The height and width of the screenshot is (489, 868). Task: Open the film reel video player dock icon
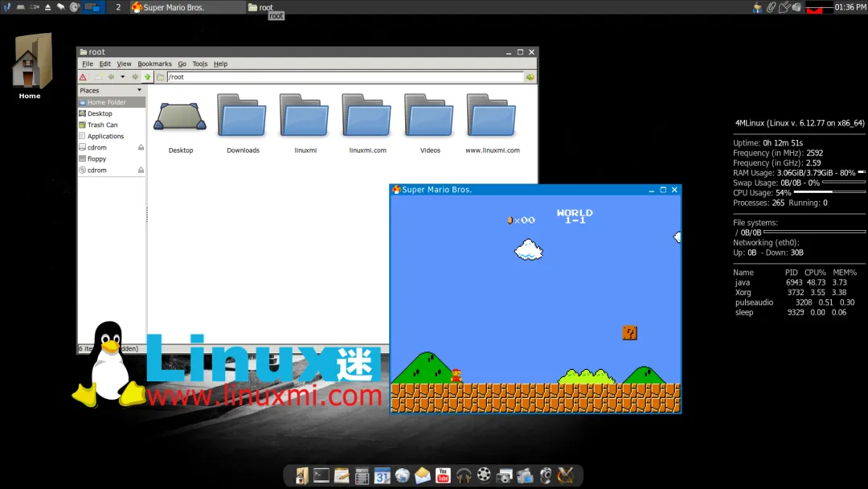pos(484,475)
